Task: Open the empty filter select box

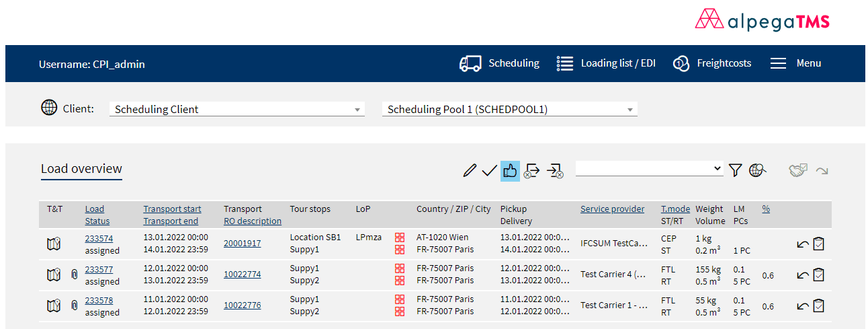Action: click(x=649, y=169)
